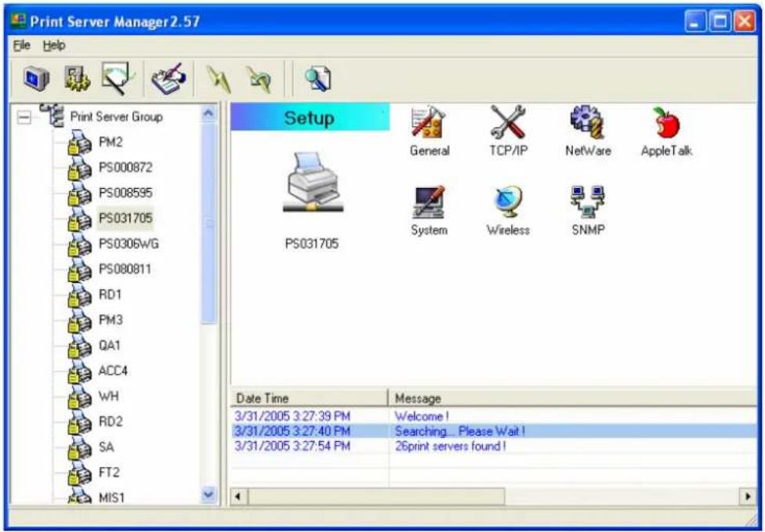Image resolution: width=765 pixels, height=532 pixels.
Task: Click printer icon beside PS000872
Action: (79, 168)
